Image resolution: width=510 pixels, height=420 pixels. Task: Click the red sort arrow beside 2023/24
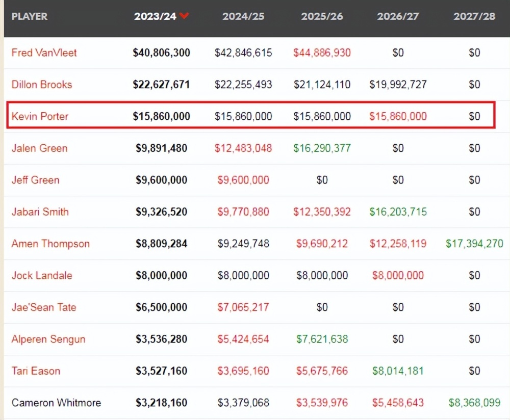(184, 16)
